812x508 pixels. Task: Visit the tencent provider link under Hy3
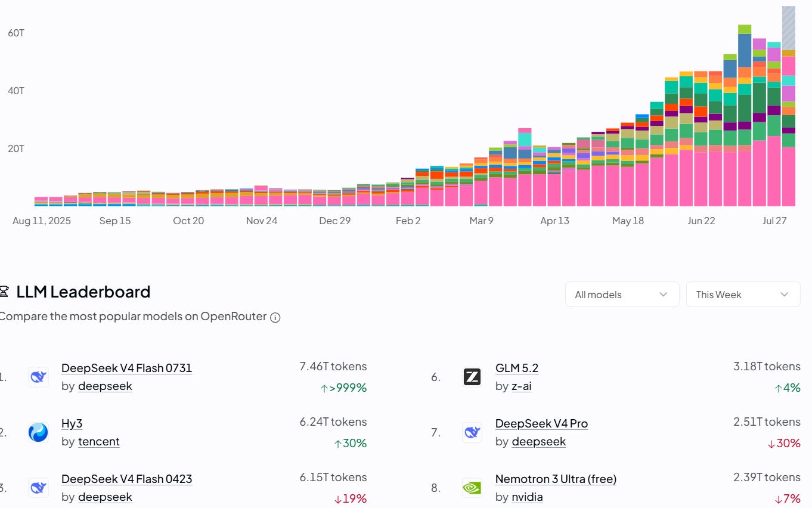[x=99, y=442]
